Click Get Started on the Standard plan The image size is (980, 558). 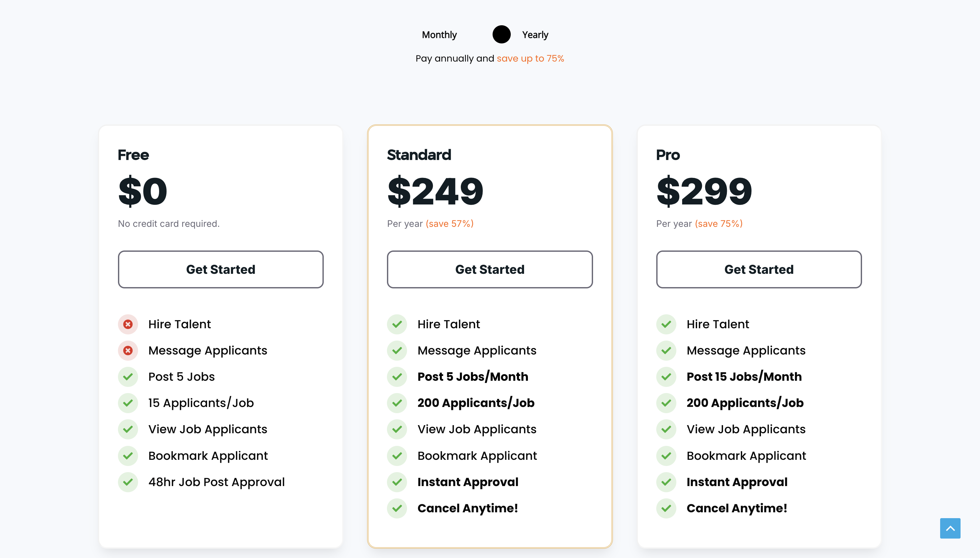click(490, 269)
